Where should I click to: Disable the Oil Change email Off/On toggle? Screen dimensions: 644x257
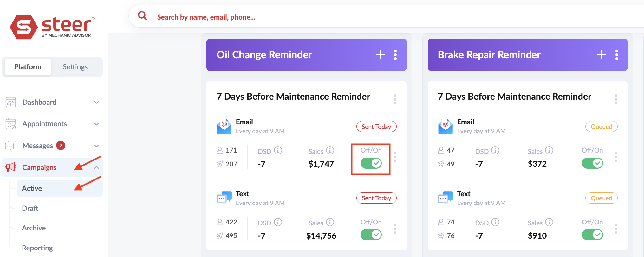[371, 163]
